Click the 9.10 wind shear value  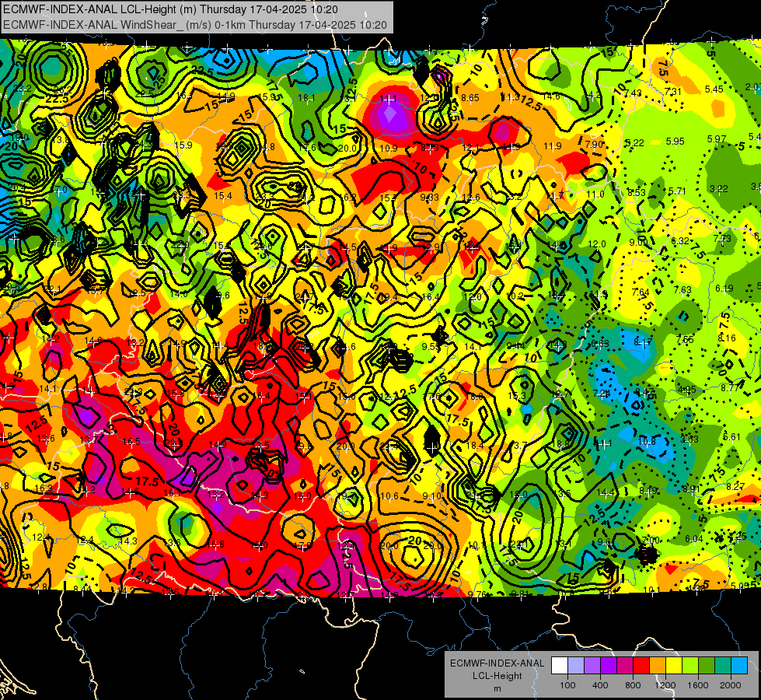[x=432, y=496]
